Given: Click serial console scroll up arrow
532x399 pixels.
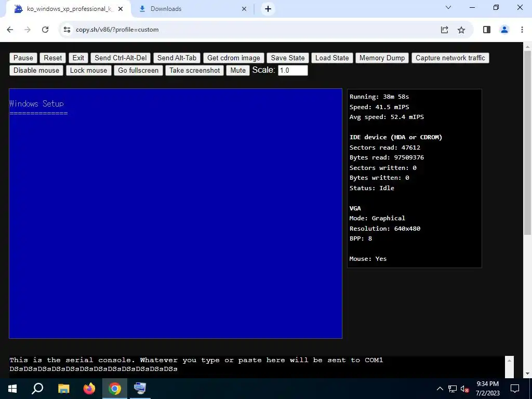Looking at the screenshot, I should click(509, 361).
